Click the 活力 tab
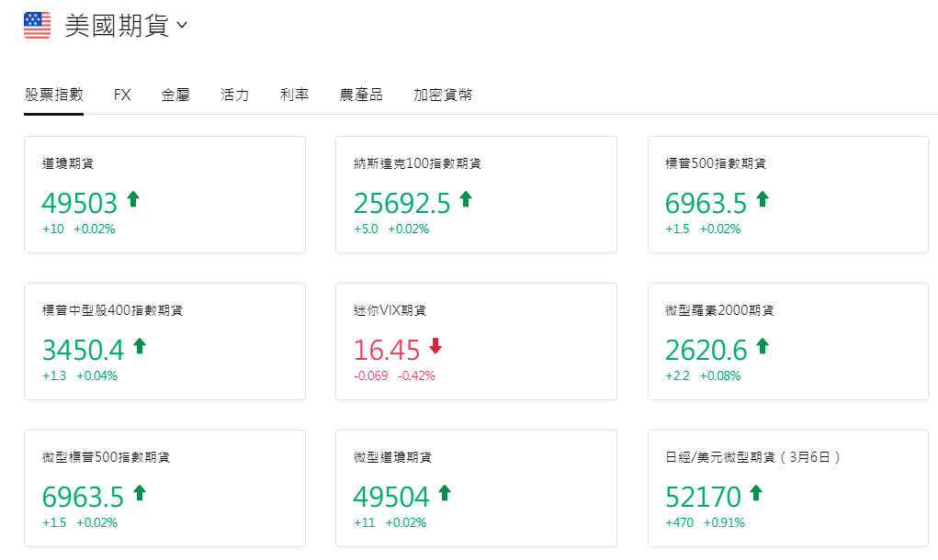The image size is (938, 560). point(234,94)
